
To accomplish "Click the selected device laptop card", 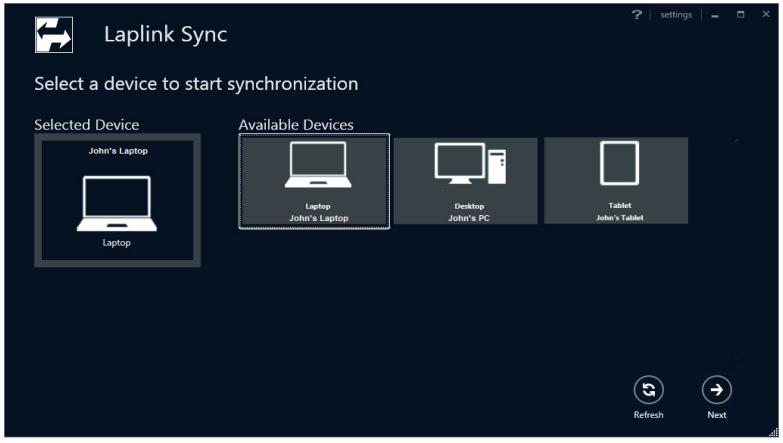I will [117, 200].
